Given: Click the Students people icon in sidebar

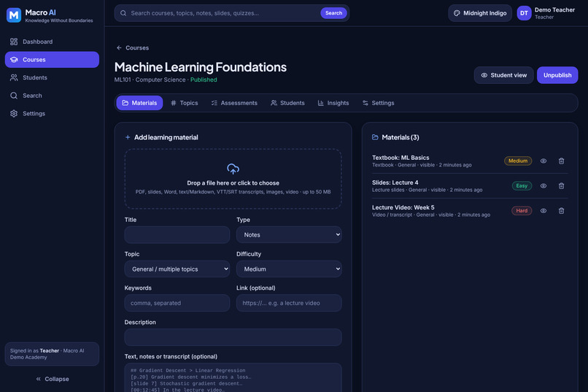Looking at the screenshot, I should coord(14,77).
